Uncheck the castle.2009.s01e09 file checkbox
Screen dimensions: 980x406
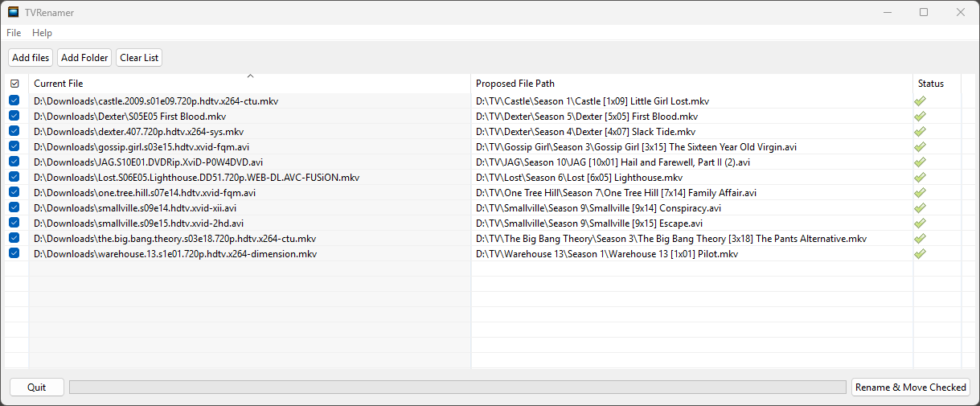coord(14,101)
